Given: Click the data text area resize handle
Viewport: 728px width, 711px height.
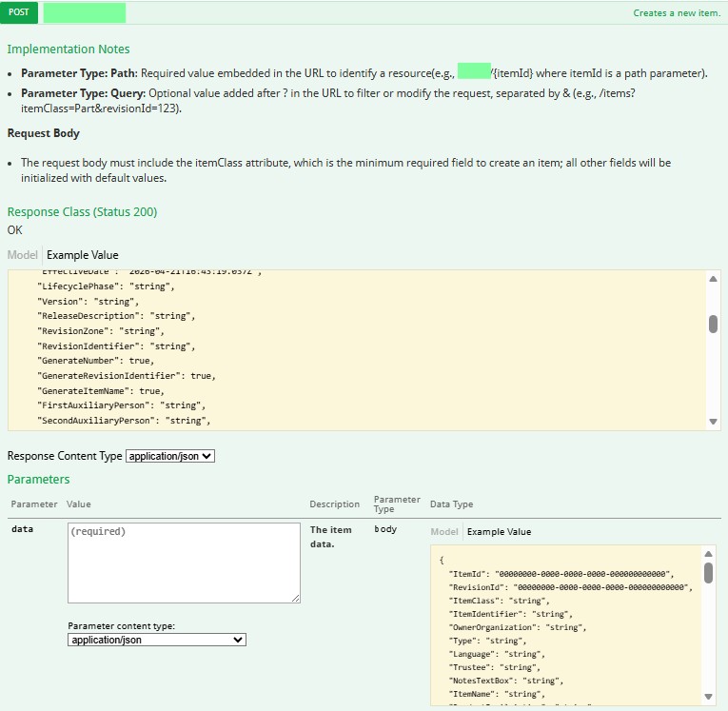Looking at the screenshot, I should coord(296,598).
